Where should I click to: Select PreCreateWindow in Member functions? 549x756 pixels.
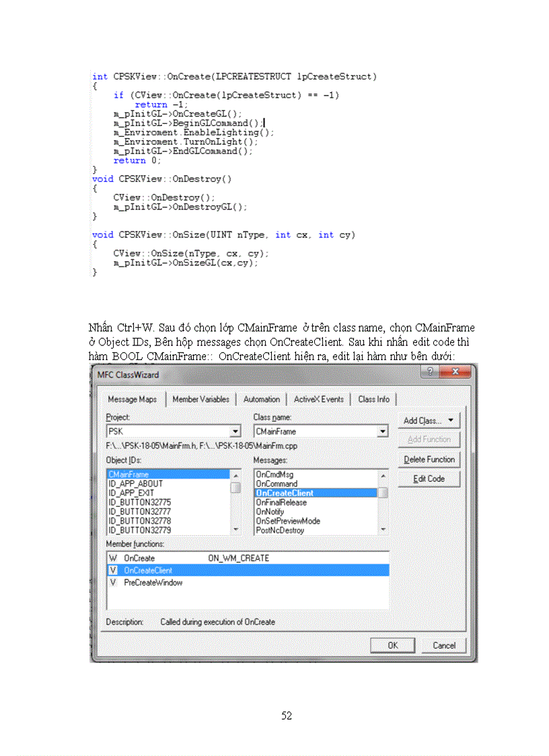[x=153, y=582]
